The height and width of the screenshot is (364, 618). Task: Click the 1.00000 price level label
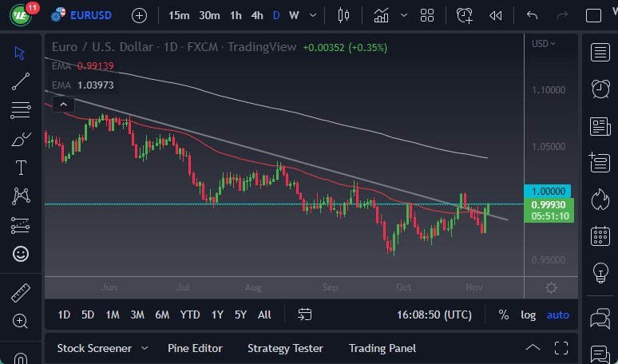tap(548, 192)
